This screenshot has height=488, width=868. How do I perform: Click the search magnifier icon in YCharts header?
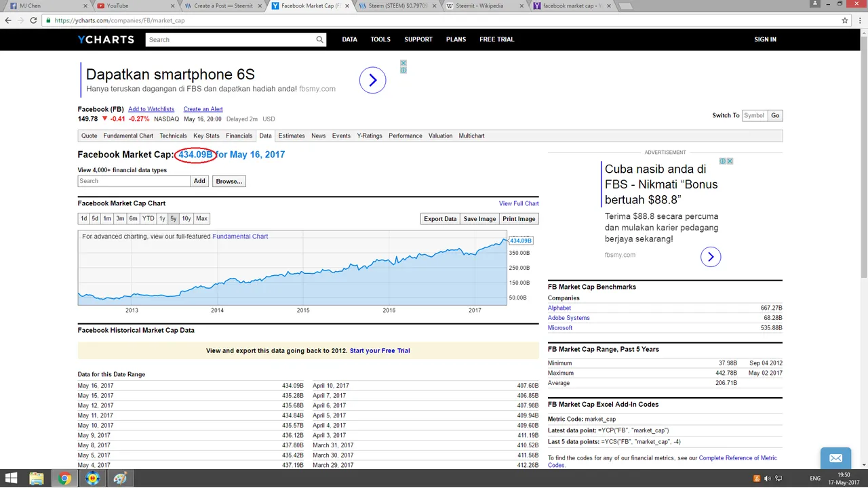point(319,39)
